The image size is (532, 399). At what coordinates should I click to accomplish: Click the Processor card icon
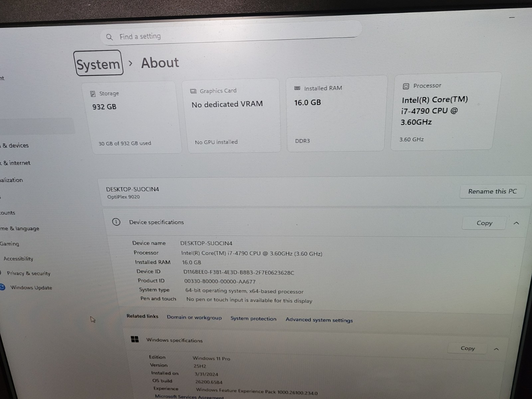[406, 86]
